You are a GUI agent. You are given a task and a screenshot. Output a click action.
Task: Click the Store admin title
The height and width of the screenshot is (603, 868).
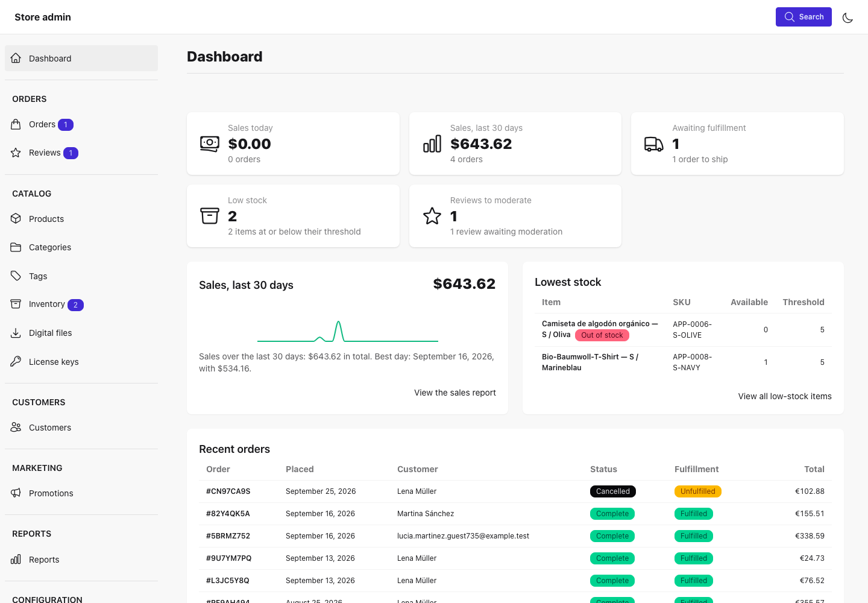[x=43, y=17]
